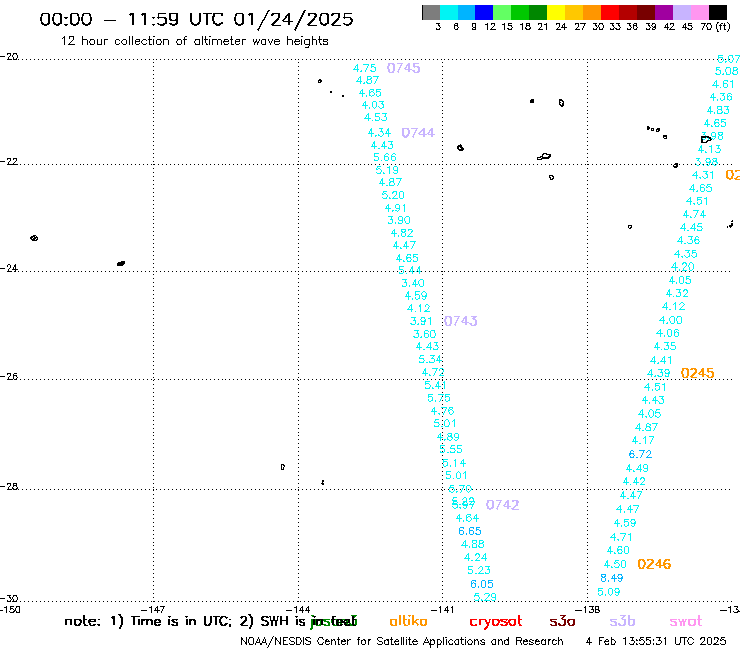Click the 'altika' satellite legend label
Viewport: 740px width, 650px height.
click(408, 621)
